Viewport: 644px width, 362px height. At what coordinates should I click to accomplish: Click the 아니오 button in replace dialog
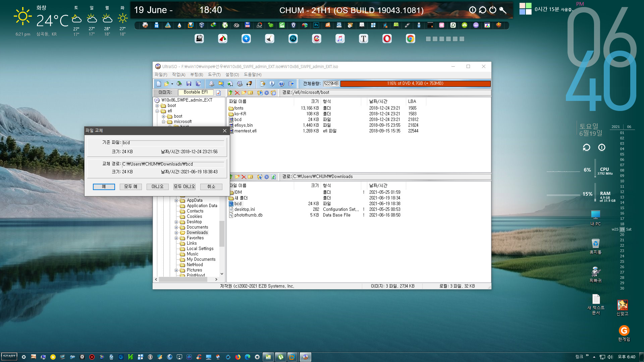[158, 187]
